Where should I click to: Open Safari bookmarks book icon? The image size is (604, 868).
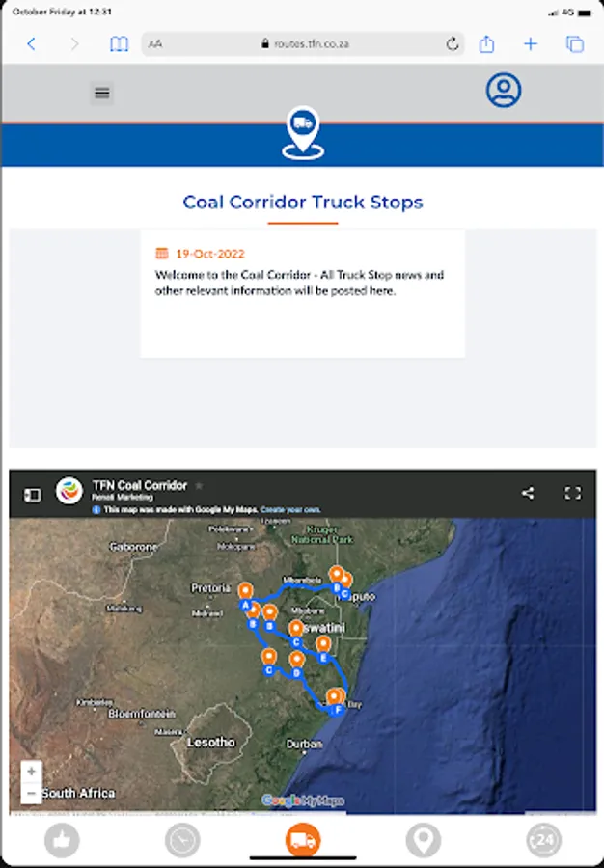click(x=119, y=43)
